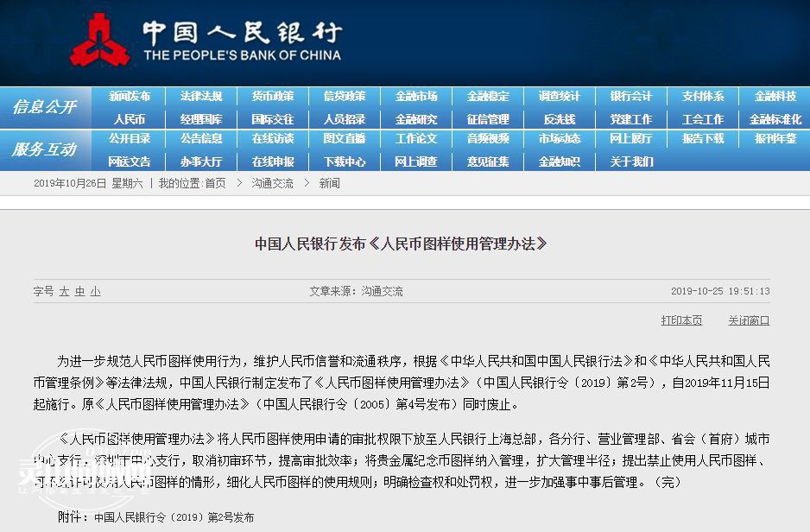Click the 文章来源: 沟通交流 source text
The height and width of the screenshot is (532, 810).
[x=356, y=291]
